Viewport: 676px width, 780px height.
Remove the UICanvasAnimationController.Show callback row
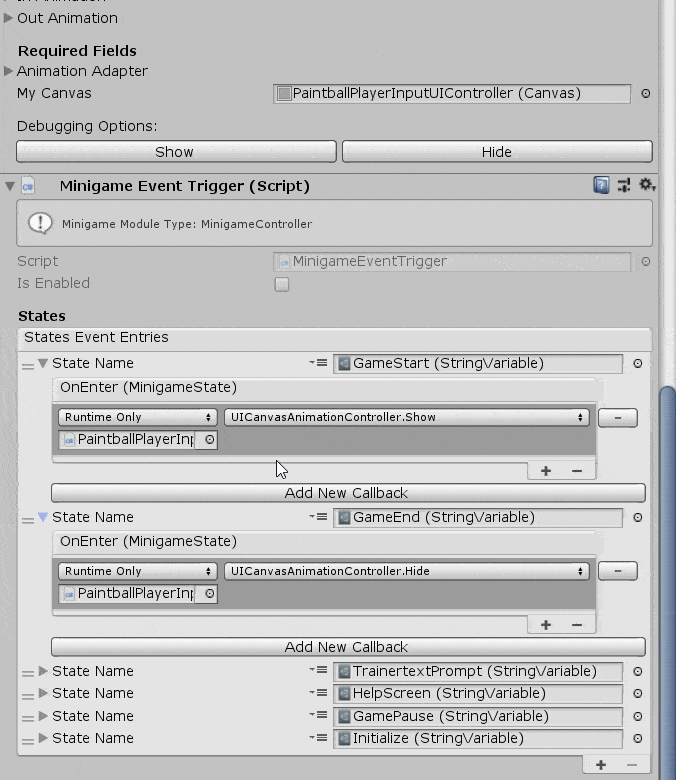(617, 418)
